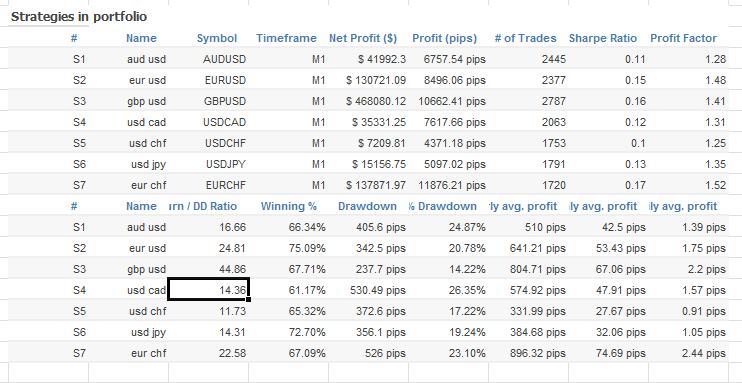This screenshot has width=742, height=383.
Task: Select return/DD ratio cell '44.86'
Action: pyautogui.click(x=232, y=269)
